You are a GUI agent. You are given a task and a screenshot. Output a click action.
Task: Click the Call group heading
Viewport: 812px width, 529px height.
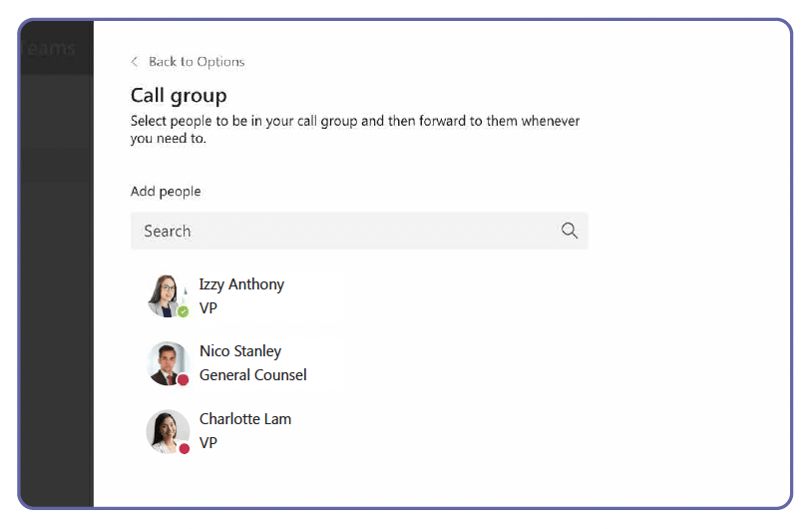(179, 96)
